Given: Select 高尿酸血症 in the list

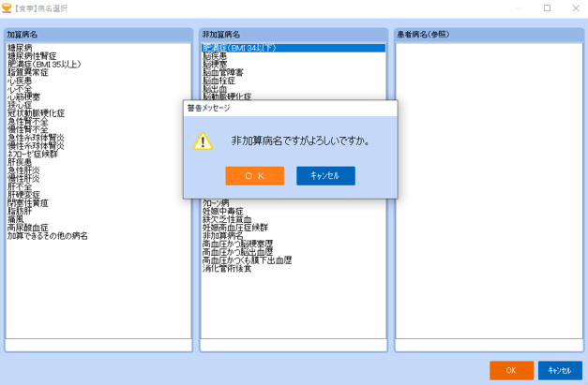Looking at the screenshot, I should tap(28, 228).
